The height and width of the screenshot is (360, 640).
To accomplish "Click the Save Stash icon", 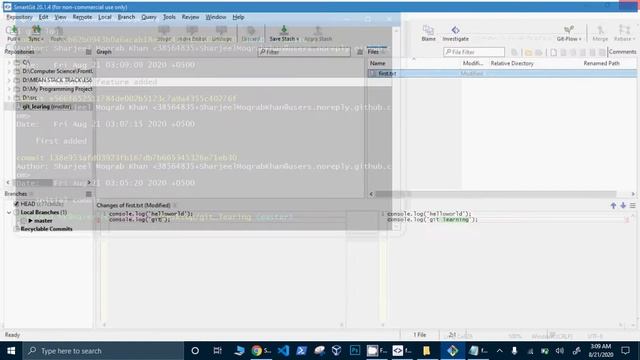I will 283,30.
